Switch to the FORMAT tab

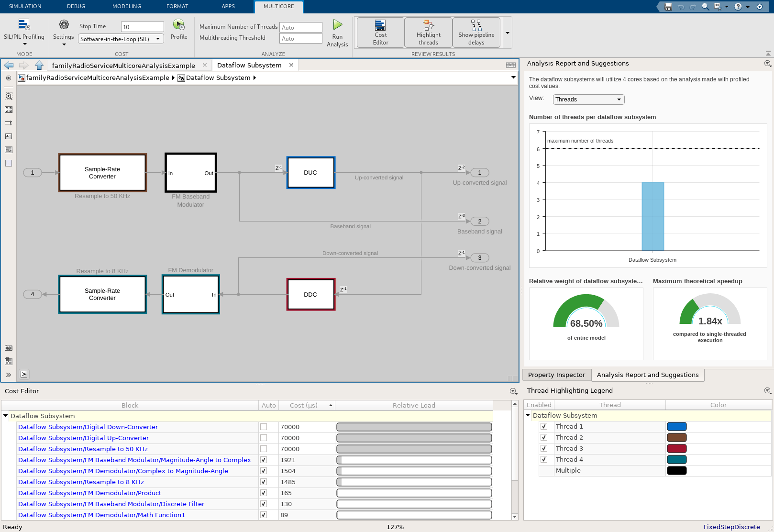[177, 6]
